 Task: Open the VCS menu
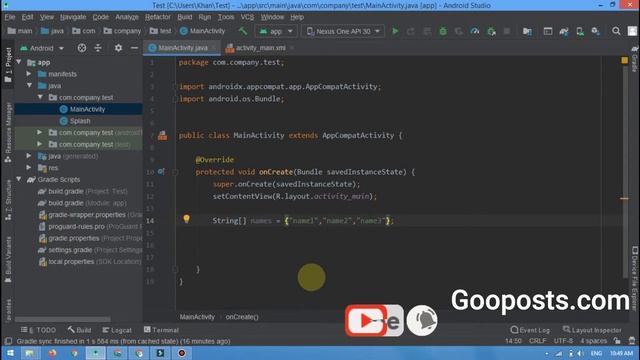pos(247,17)
